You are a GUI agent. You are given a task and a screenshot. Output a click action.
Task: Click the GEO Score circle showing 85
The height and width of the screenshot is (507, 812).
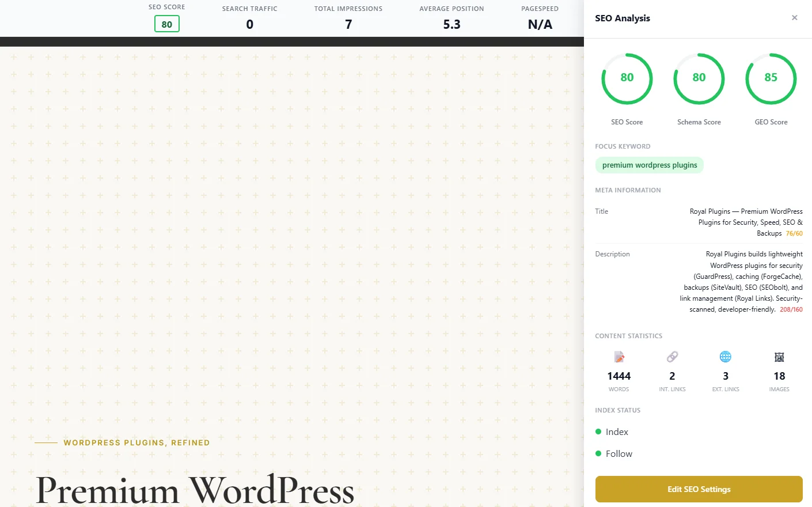pos(771,78)
